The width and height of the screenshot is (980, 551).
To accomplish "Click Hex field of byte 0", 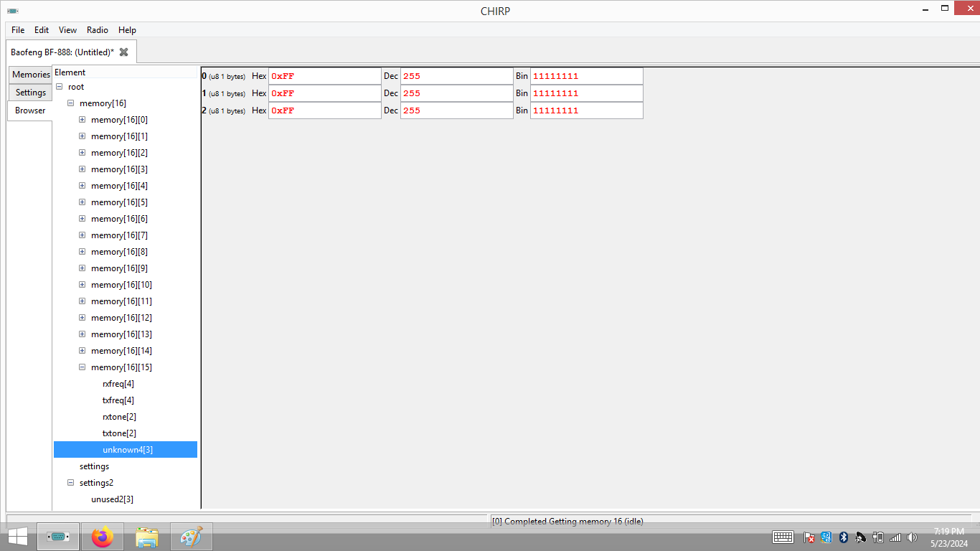I will pyautogui.click(x=325, y=76).
